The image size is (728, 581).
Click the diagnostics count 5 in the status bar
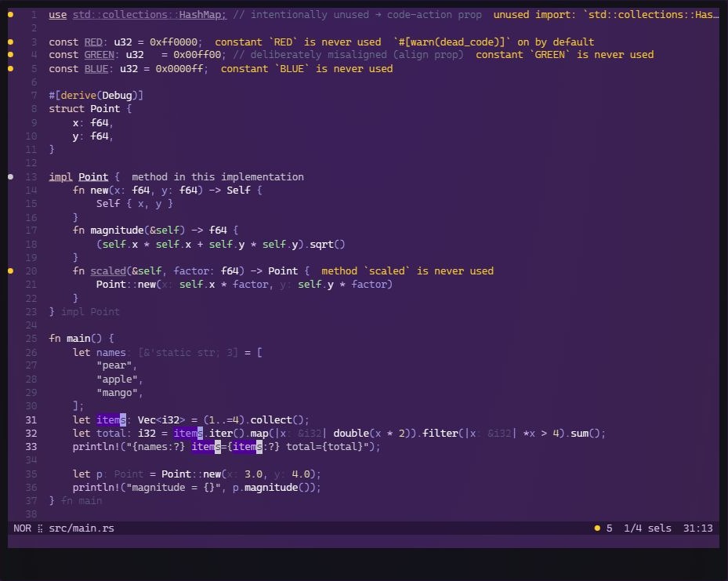609,528
